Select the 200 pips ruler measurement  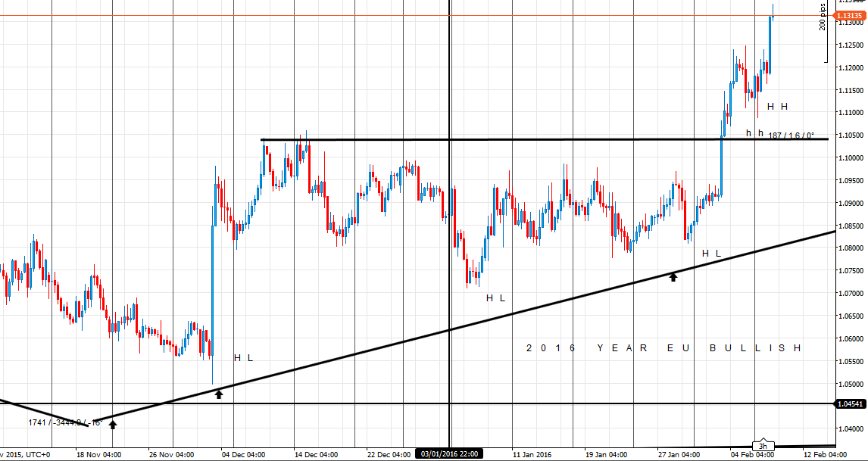[x=823, y=17]
